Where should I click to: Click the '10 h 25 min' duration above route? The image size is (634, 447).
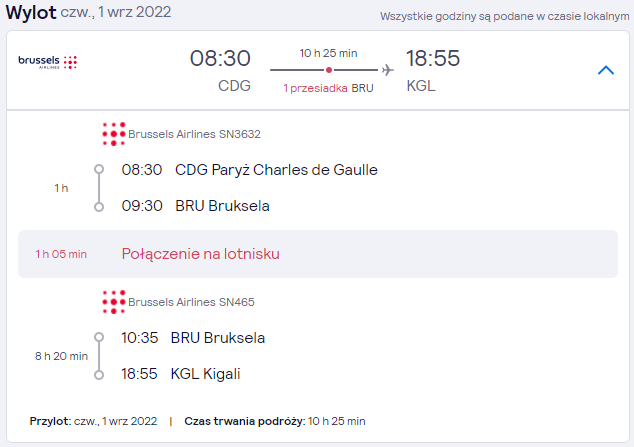pyautogui.click(x=328, y=53)
